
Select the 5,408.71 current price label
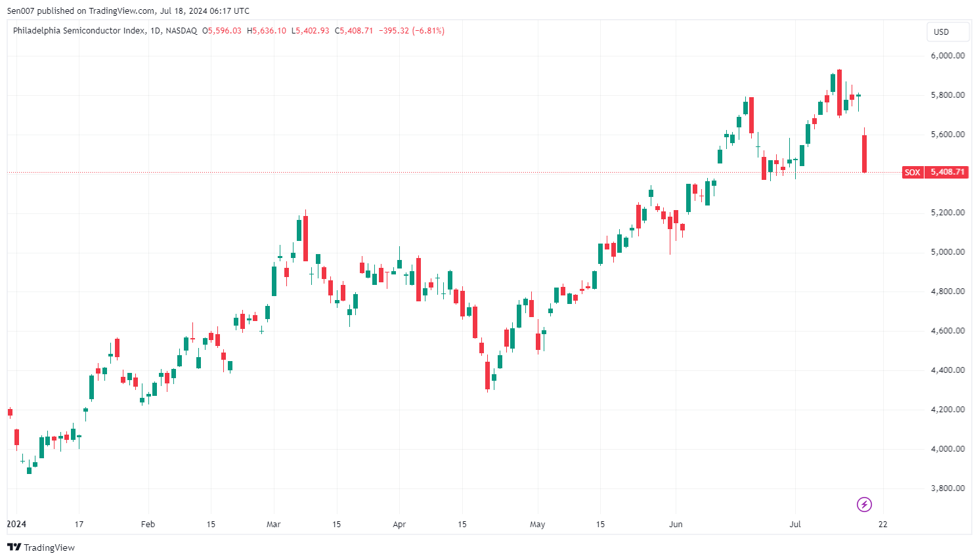click(947, 172)
